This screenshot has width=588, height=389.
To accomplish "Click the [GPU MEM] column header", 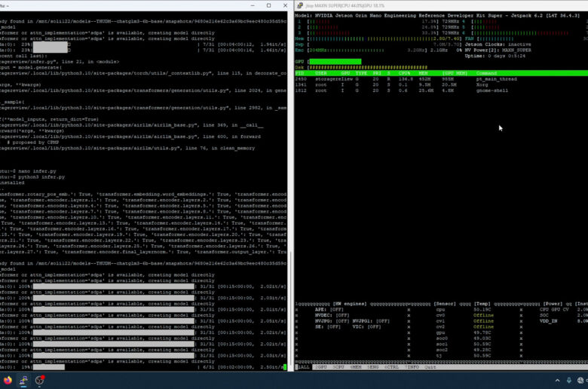I will click(x=455, y=73).
